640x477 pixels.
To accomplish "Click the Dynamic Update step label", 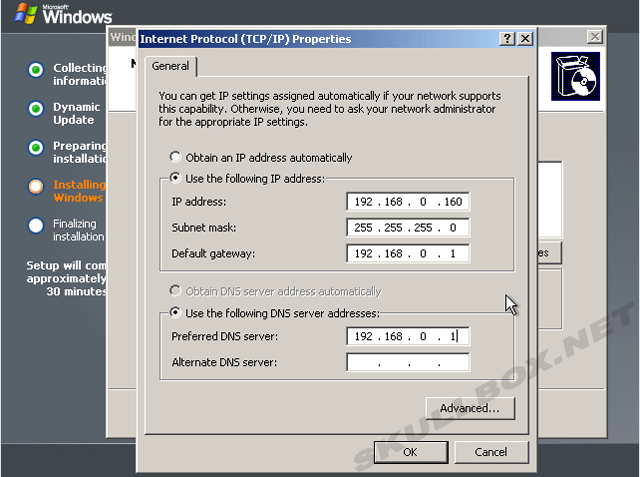I will click(x=77, y=113).
